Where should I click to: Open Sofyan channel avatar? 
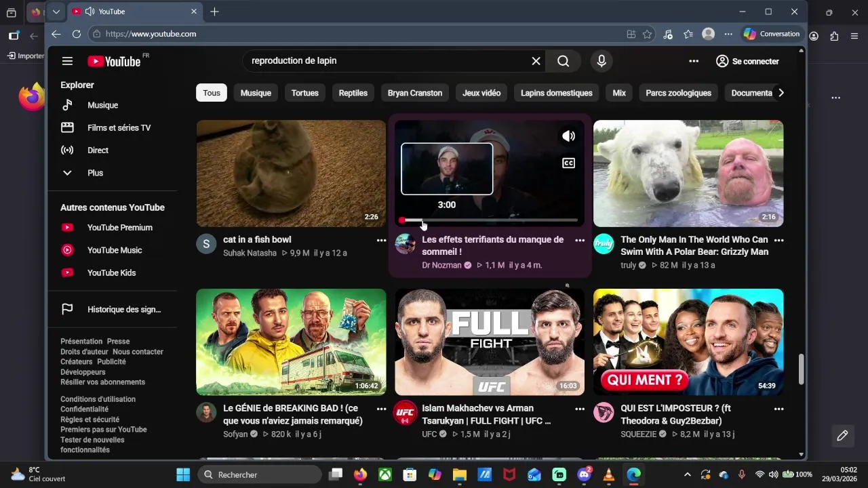tap(206, 413)
